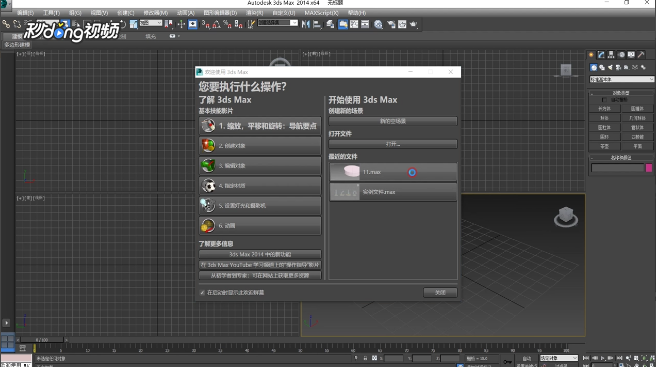Open the 标准基本体 primitives dropdown
The width and height of the screenshot is (656, 367).
[x=621, y=79]
